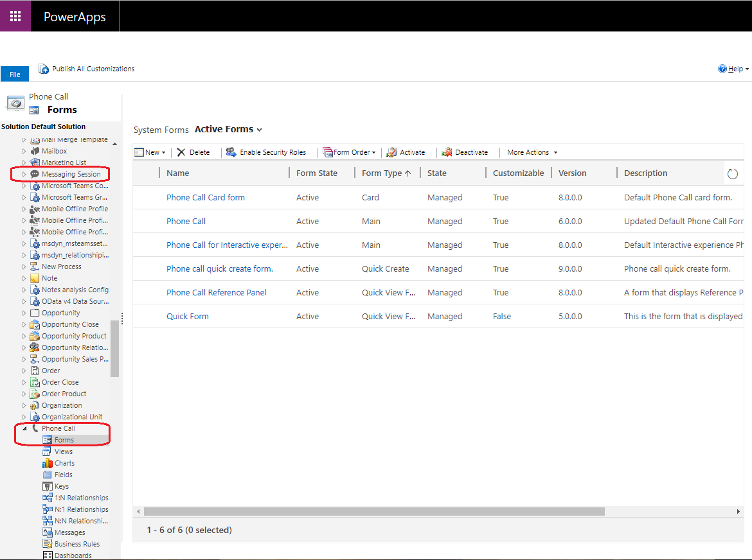Click the tree panel vertical scrollbar thumb

[114, 348]
